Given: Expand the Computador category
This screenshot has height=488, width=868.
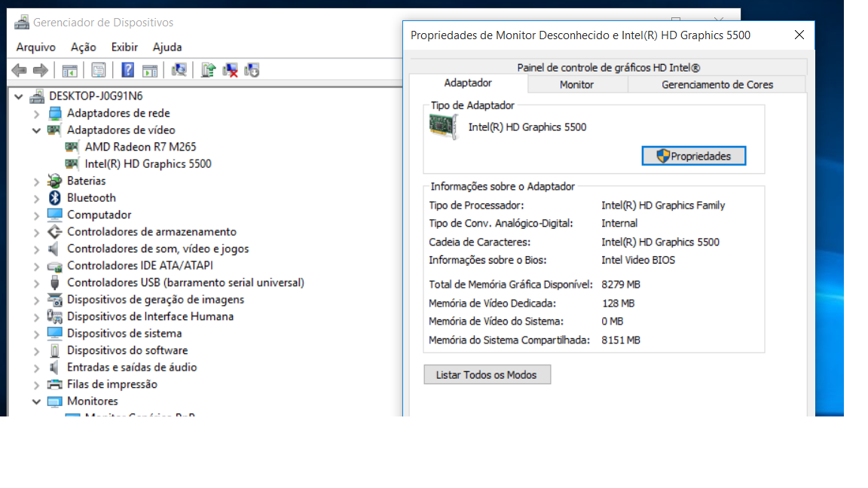Looking at the screenshot, I should click(x=36, y=216).
